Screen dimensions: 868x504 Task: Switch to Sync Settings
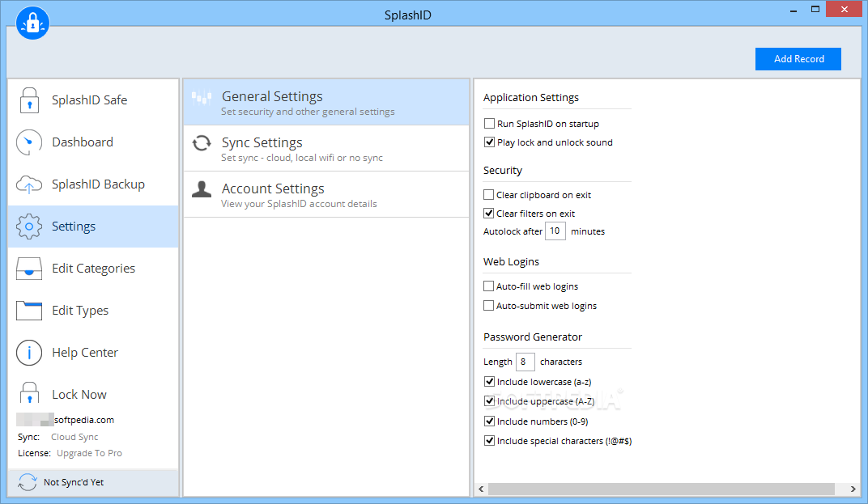click(x=326, y=148)
